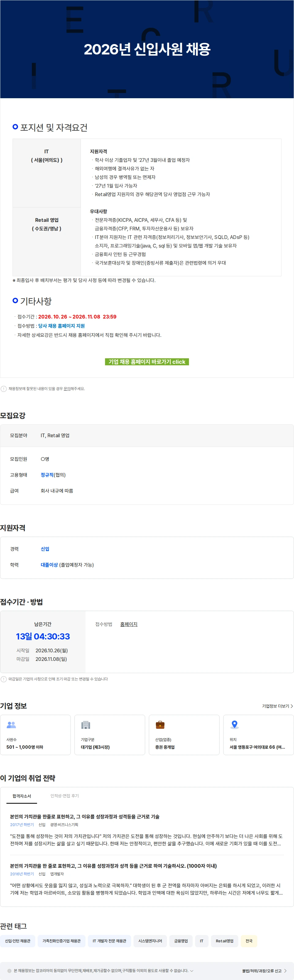Click the 대기업 (제3시장) company type card

[x=110, y=735]
